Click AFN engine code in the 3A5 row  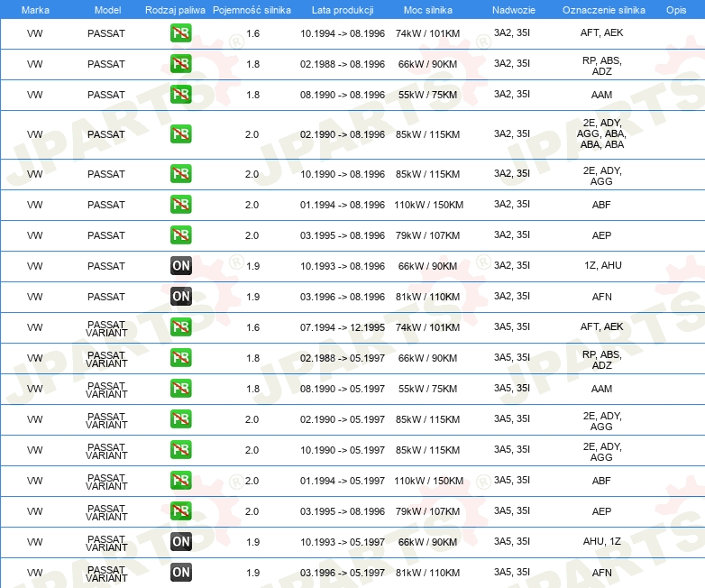click(601, 573)
